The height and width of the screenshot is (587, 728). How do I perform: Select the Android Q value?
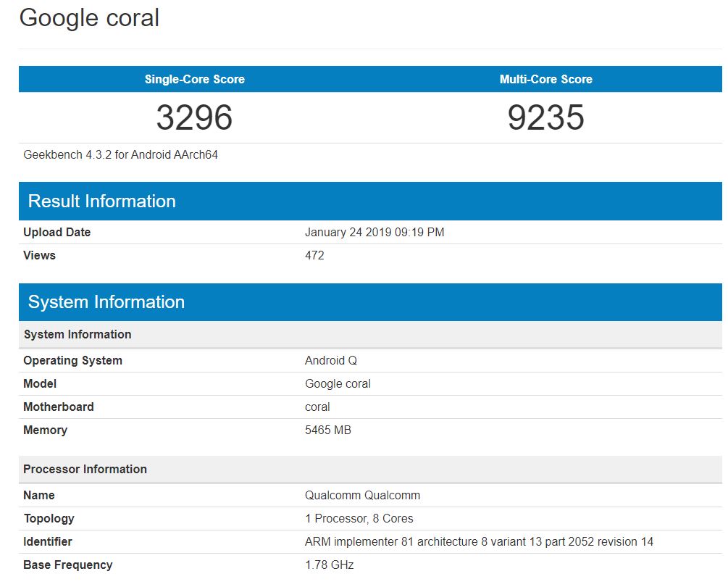tap(331, 360)
